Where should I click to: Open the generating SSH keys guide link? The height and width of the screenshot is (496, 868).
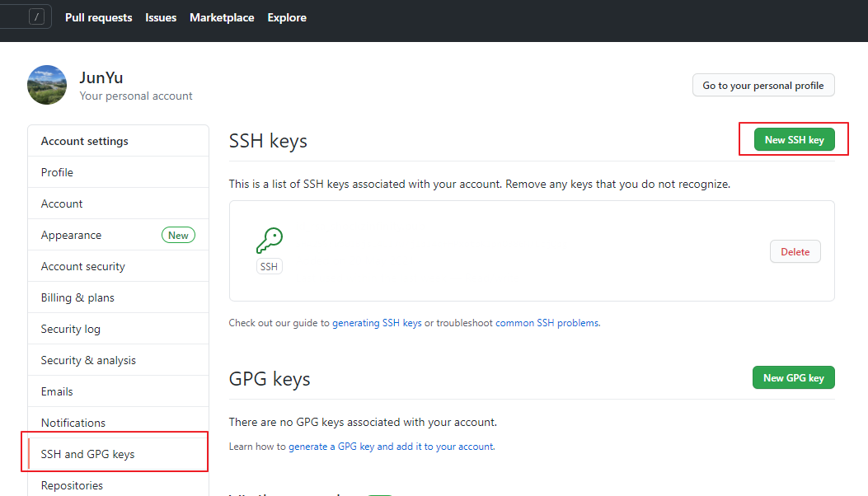click(377, 323)
